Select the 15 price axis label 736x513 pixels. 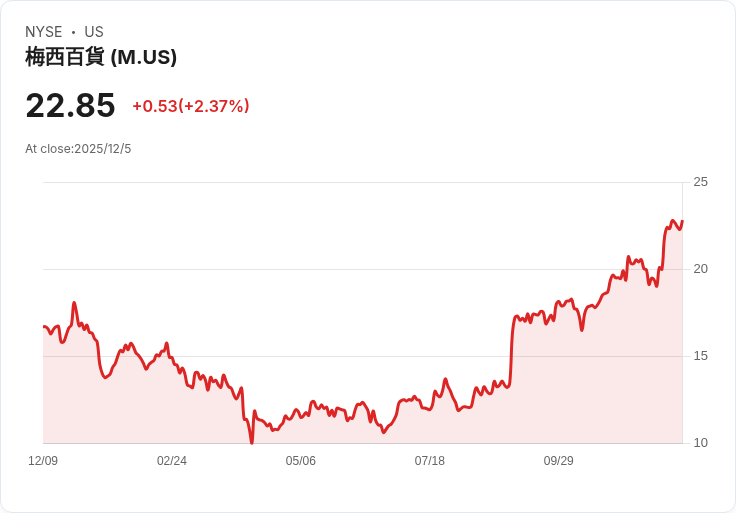point(700,356)
